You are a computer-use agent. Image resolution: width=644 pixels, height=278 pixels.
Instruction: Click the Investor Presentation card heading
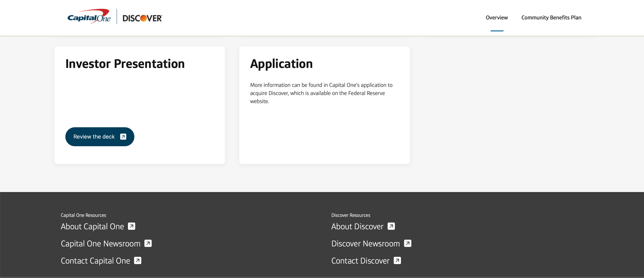point(125,64)
